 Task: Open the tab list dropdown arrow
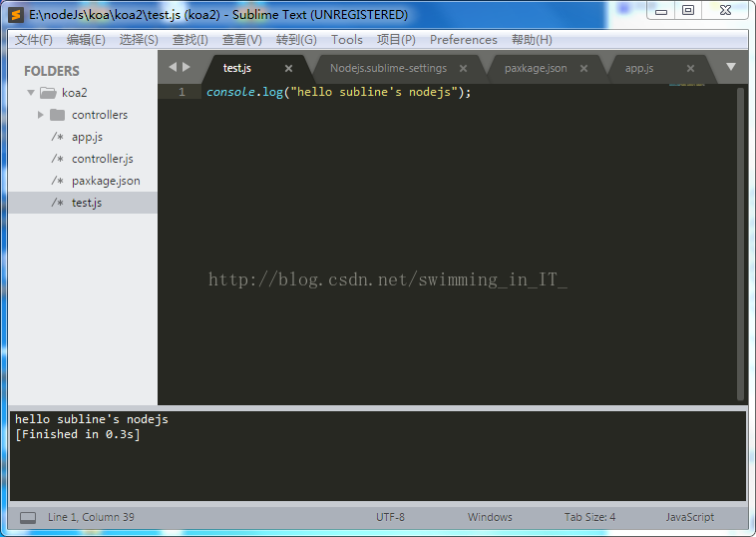731,67
